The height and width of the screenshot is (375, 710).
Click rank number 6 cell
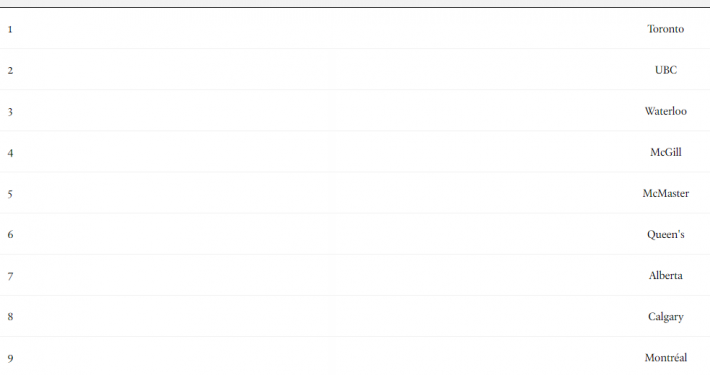(x=10, y=235)
